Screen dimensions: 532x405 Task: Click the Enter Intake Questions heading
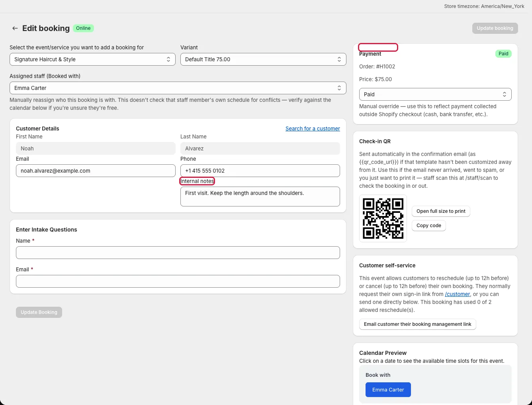tap(47, 230)
